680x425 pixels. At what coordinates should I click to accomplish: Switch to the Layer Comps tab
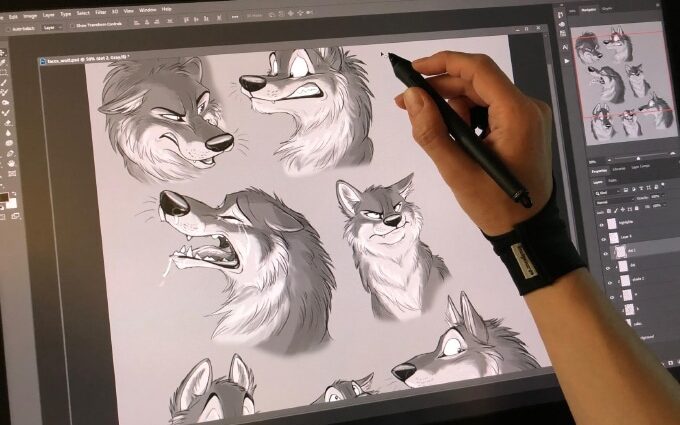click(x=641, y=167)
